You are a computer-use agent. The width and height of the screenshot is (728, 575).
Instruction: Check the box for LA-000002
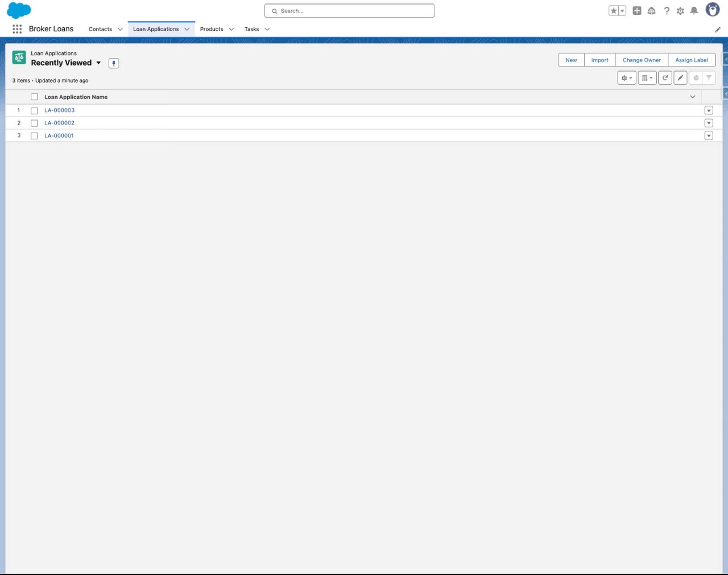tap(34, 123)
